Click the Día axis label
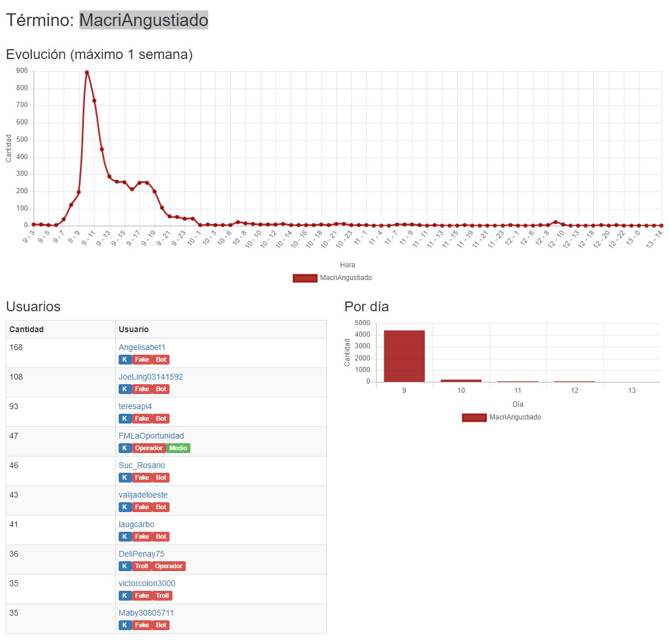Viewport: 669px width, 644px height. click(517, 404)
